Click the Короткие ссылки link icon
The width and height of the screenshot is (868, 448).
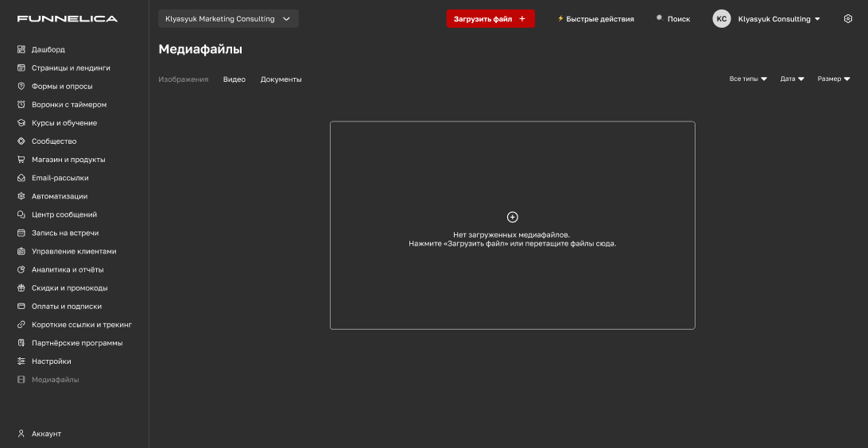21,325
